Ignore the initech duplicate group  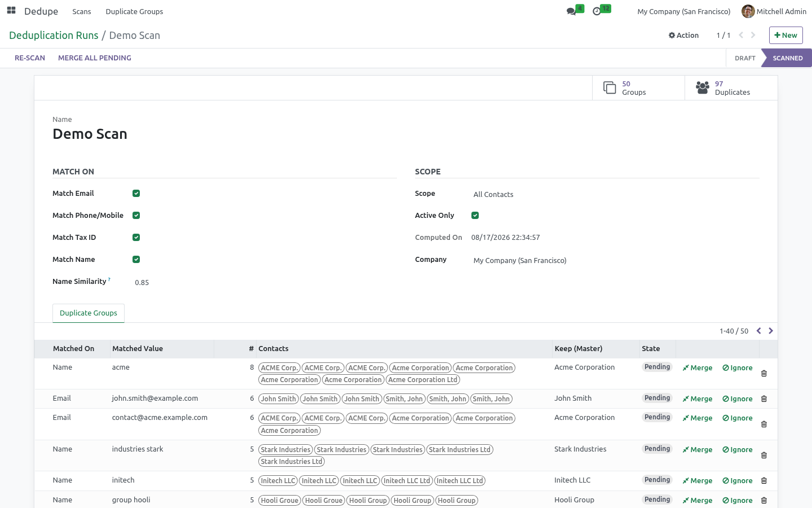pos(738,481)
